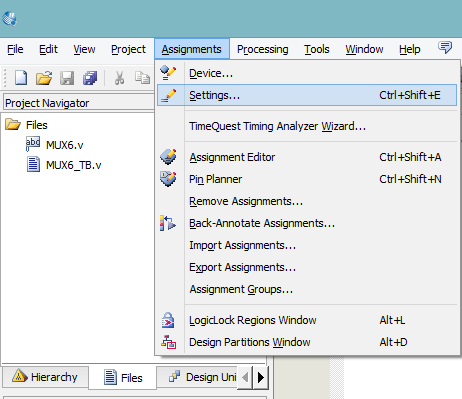Click the Open folder toolbar icon
462x399 pixels.
pos(44,78)
